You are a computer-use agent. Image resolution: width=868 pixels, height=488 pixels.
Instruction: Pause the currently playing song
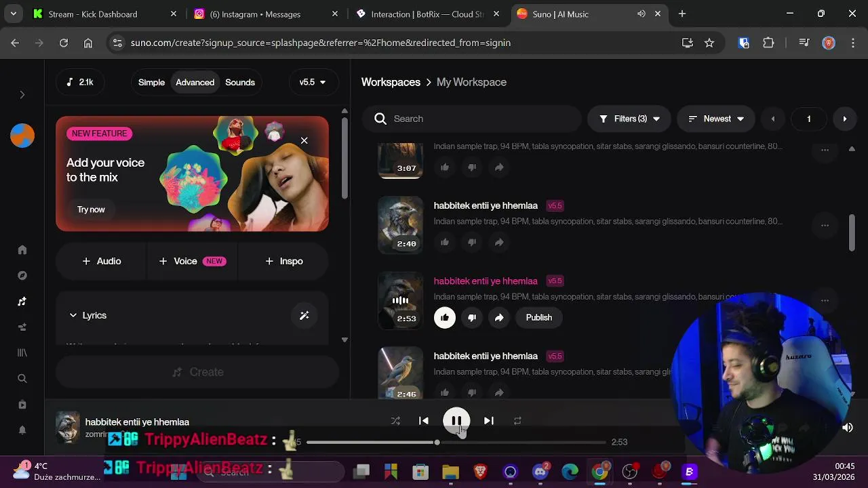[456, 421]
